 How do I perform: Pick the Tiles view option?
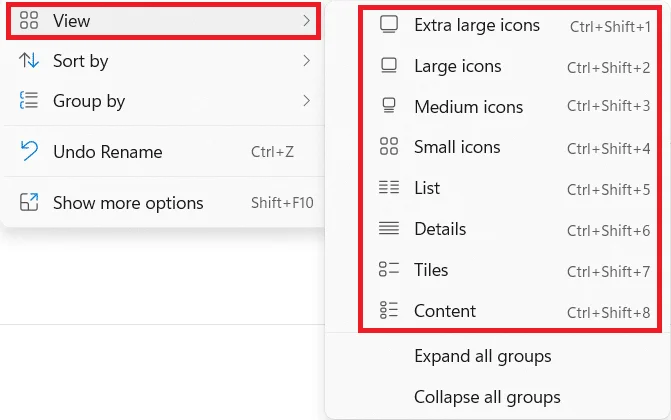pyautogui.click(x=510, y=270)
